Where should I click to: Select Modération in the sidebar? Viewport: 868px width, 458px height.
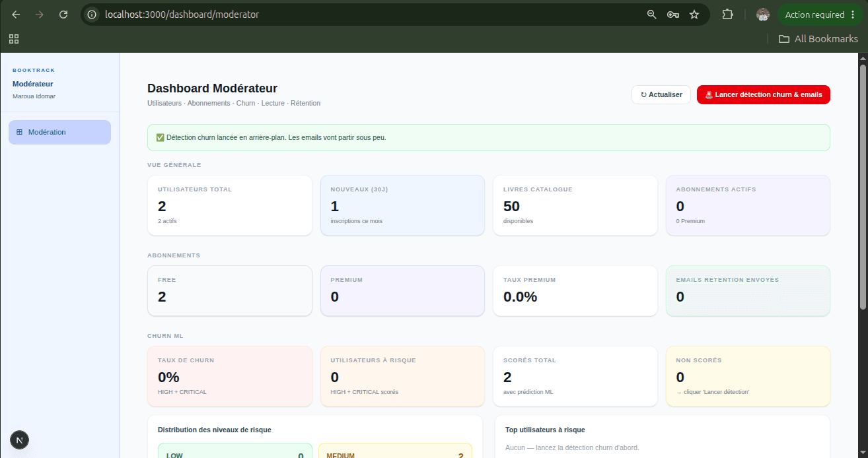(59, 132)
